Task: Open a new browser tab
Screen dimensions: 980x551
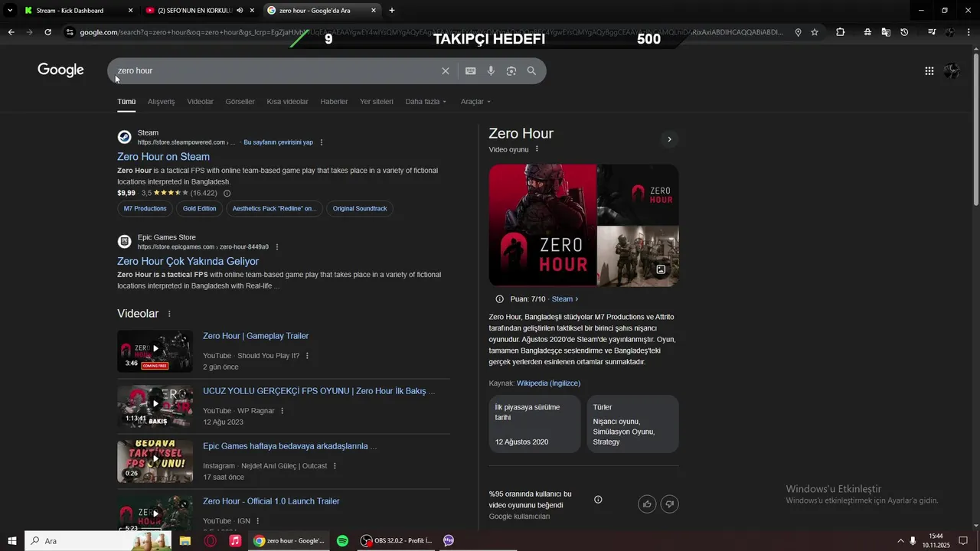Action: 392,11
